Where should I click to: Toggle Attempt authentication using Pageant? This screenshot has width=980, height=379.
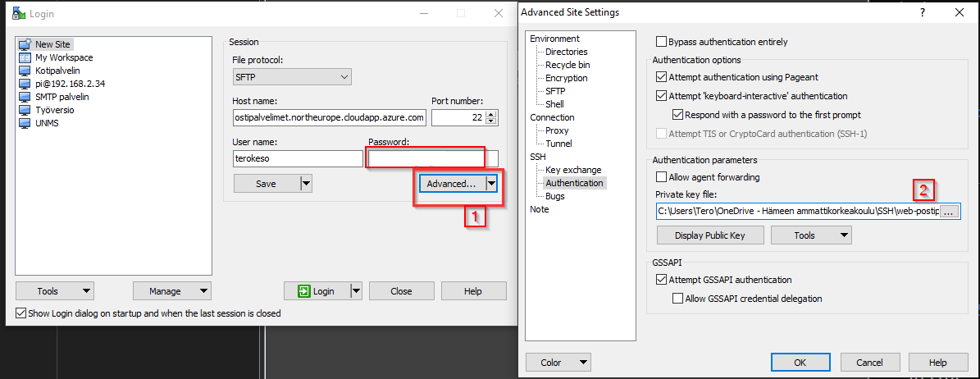click(x=661, y=77)
